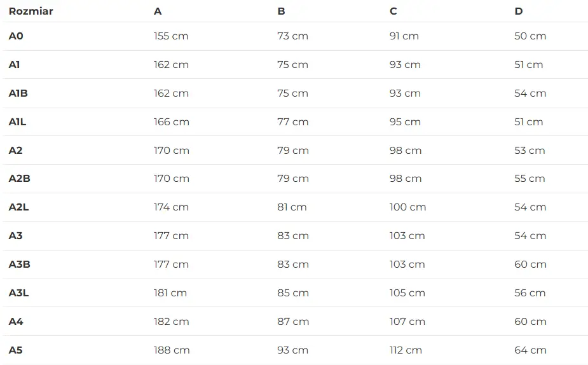The image size is (588, 365).
Task: Click the 83 cm value for A3
Action: 293,236
